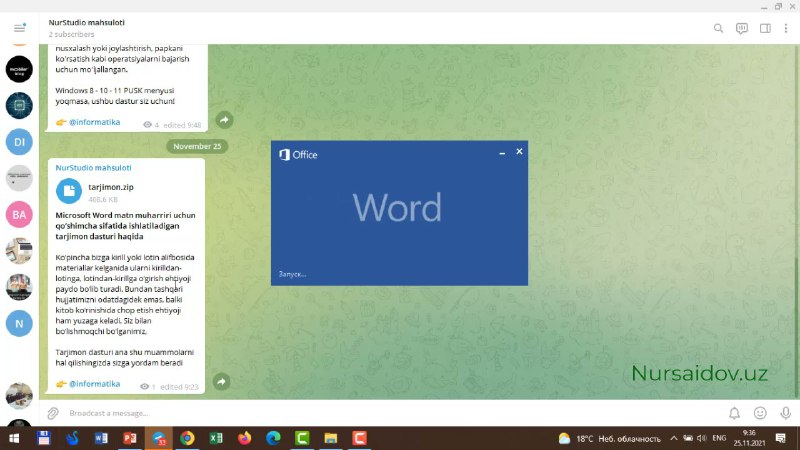Viewport: 800px width, 450px height.
Task: Open the floppy disk save app in taskbar
Action: [x=43, y=438]
